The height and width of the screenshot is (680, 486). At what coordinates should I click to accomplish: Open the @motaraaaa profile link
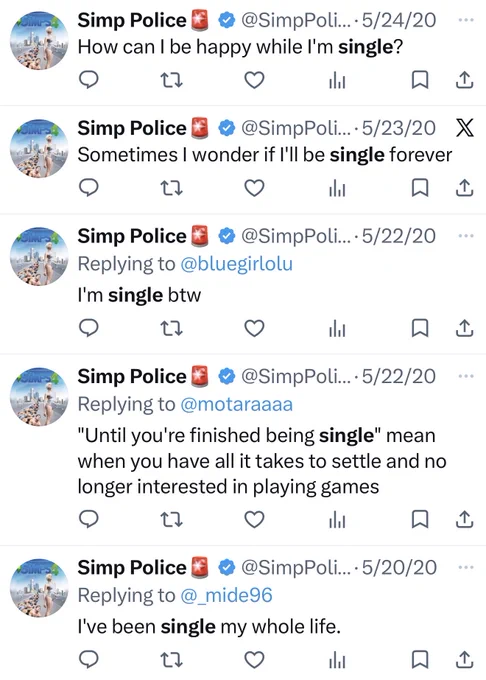(x=236, y=404)
